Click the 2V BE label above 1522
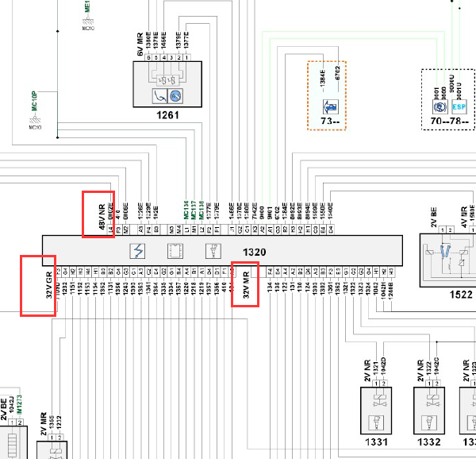Image resolution: width=476 pixels, height=459 pixels. coord(434,217)
